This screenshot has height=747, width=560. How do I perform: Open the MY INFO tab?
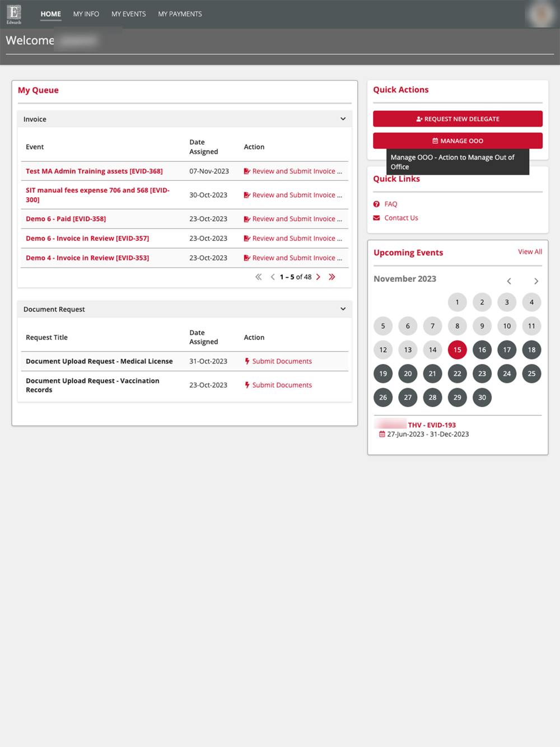point(86,14)
